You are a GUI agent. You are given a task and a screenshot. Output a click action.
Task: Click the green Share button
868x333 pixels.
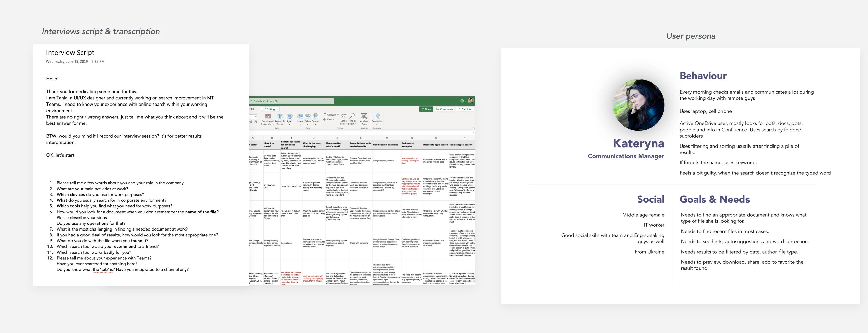[426, 109]
